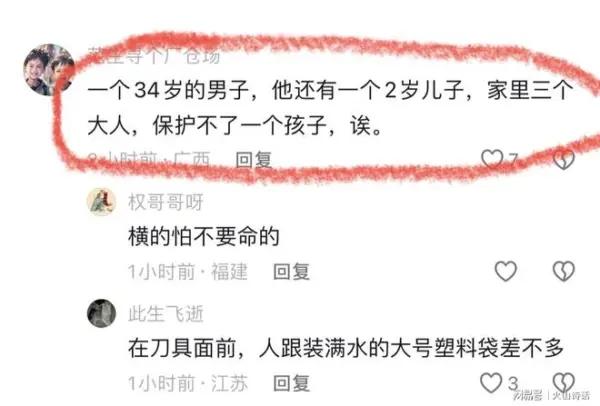Dislike the 34岁的男子 comment with broken heart
This screenshot has width=600, height=406.
point(564,159)
